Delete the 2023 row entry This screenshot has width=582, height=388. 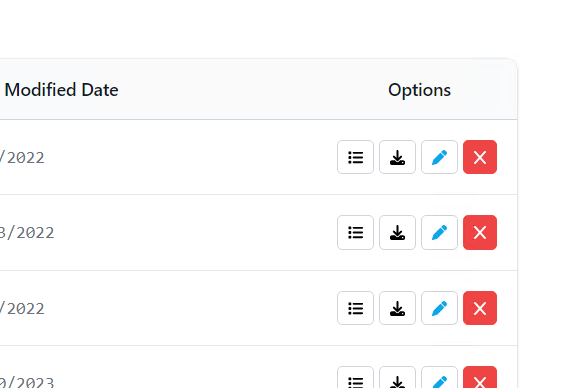(x=480, y=378)
